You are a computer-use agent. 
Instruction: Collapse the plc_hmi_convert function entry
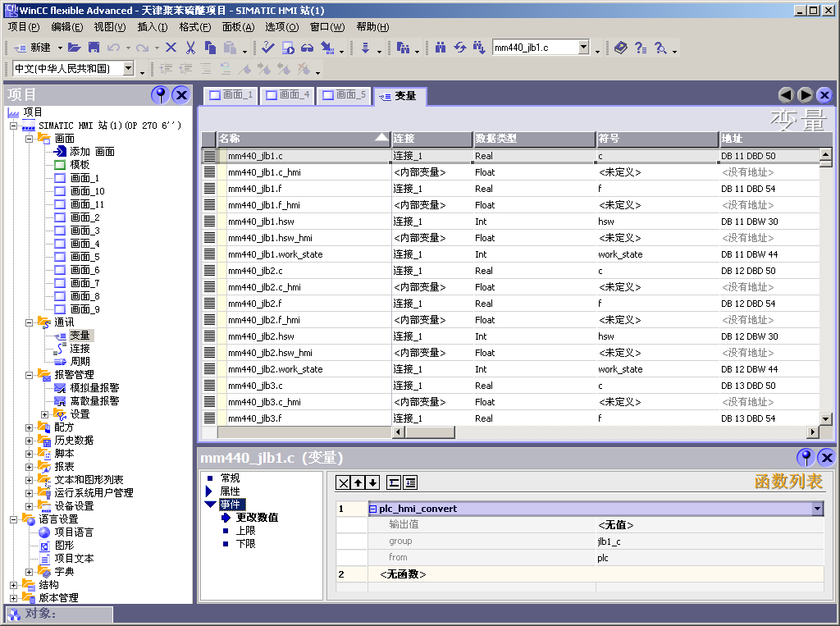[x=372, y=509]
